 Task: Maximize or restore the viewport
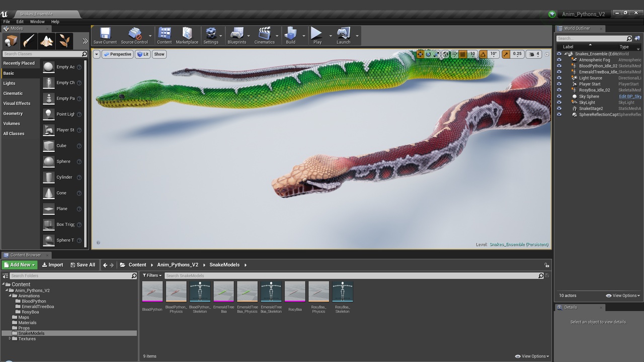547,54
